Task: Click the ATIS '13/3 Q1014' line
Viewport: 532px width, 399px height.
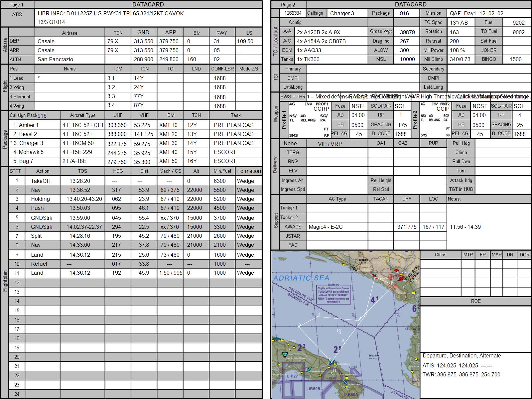Action: pyautogui.click(x=51, y=22)
